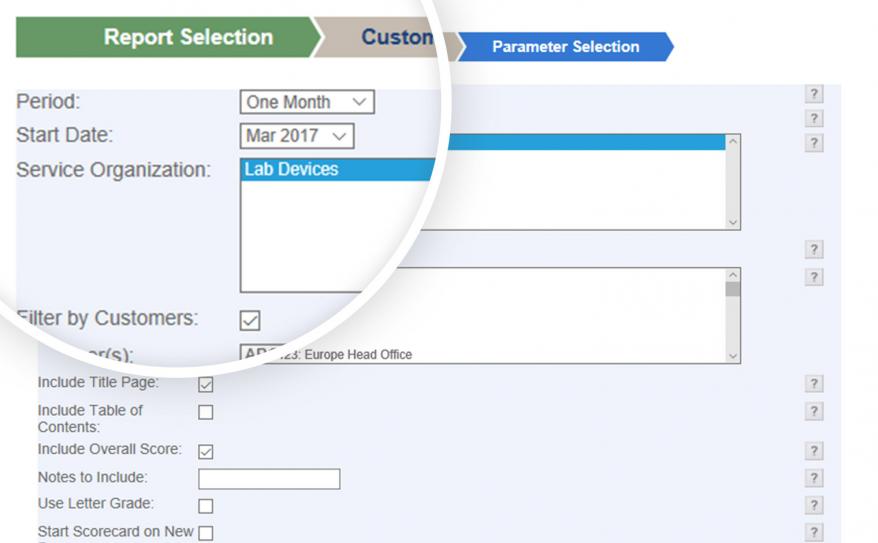
Task: Go to the Parameter Selection step
Action: (566, 46)
